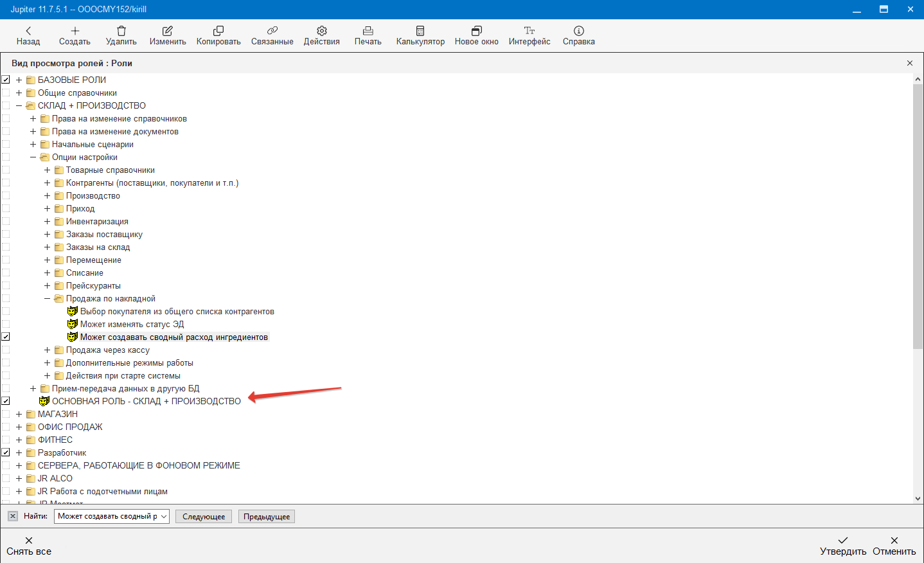Image resolution: width=924 pixels, height=563 pixels.
Task: Uncheck the ОСНОВНАЯ РОЛЬ - СКЛАД + ПРОИЗВОДСТВО checkbox
Action: click(x=6, y=401)
